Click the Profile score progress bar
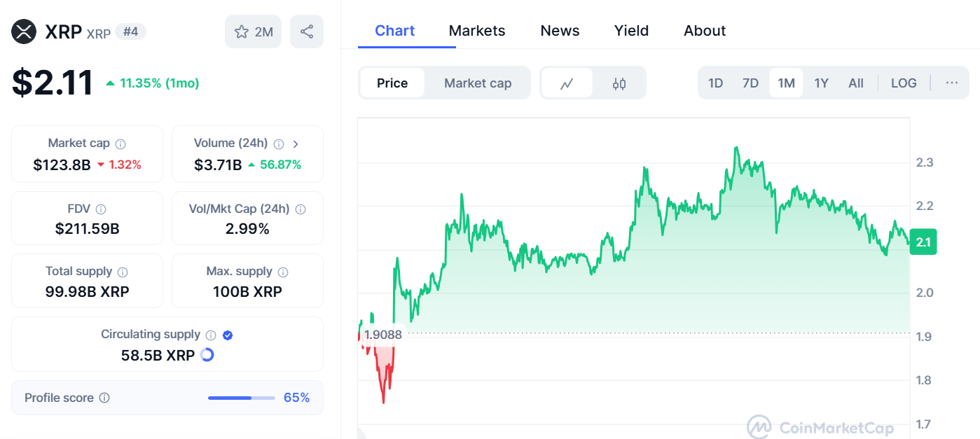 click(241, 398)
